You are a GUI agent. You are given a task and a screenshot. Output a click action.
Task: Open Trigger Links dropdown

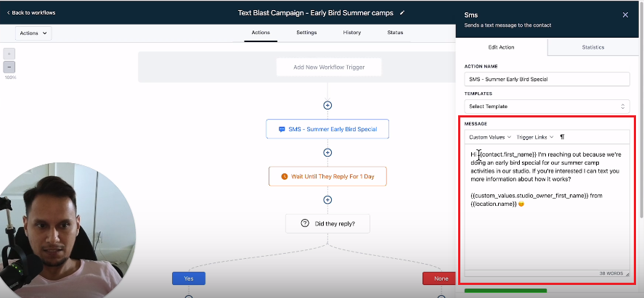(x=535, y=137)
